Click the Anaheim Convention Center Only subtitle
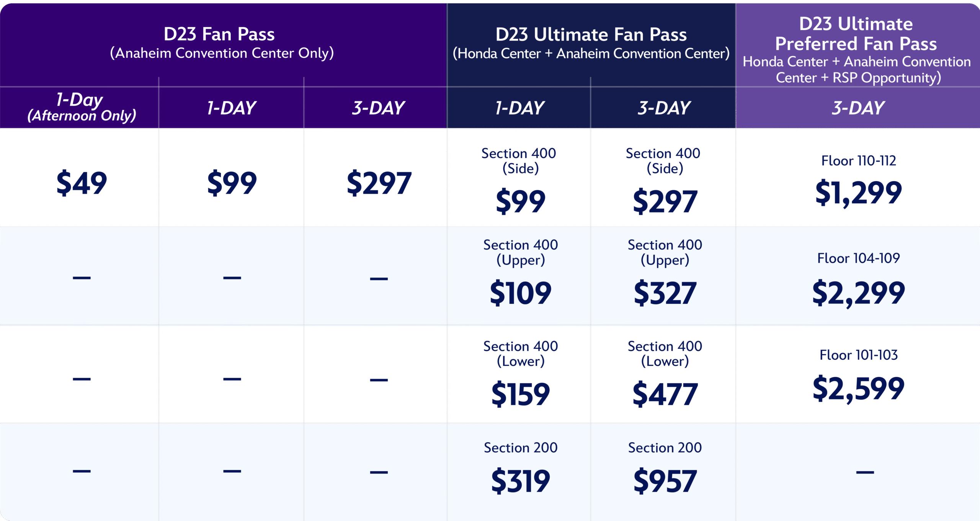The height and width of the screenshot is (521, 980). coord(222,53)
